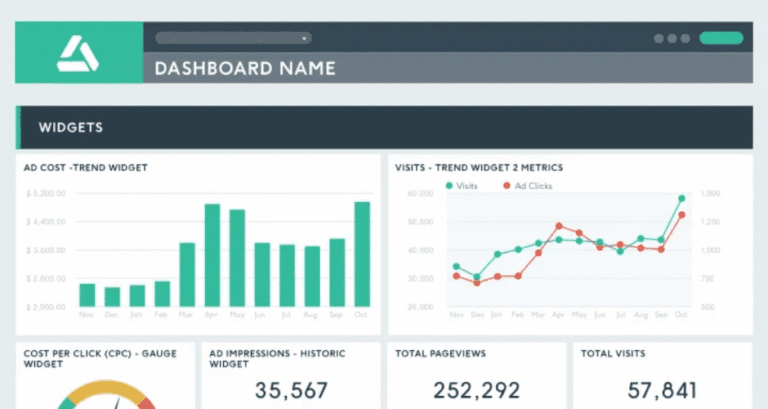Toggle the Ad Clicks legend item
Screen dimensions: 768x409
[x=528, y=186]
